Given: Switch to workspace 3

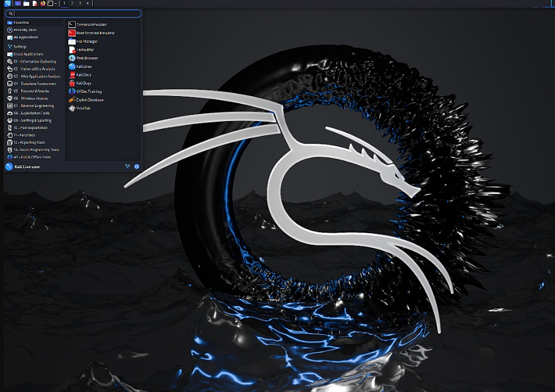Looking at the screenshot, I should tap(79, 3).
